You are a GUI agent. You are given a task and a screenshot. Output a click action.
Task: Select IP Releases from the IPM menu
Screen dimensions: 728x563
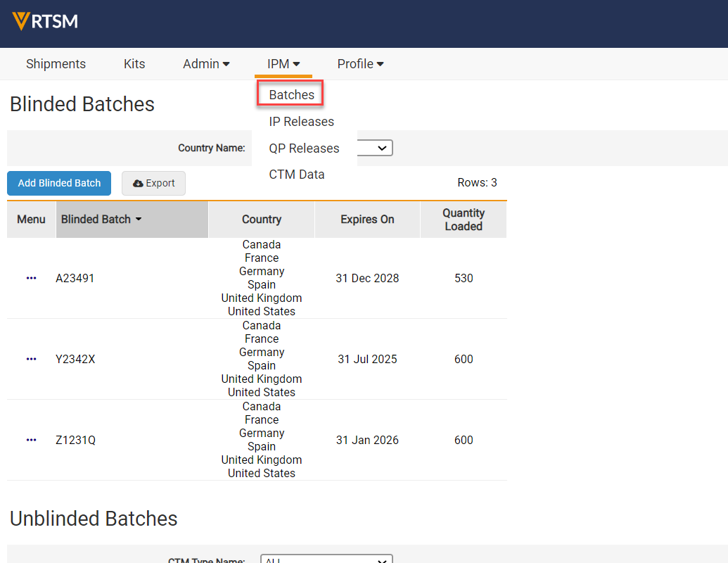click(301, 122)
